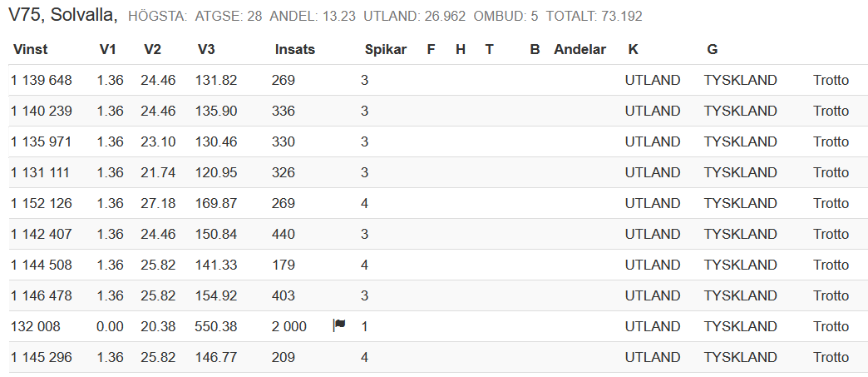This screenshot has width=868, height=377.
Task: Sort by Vinst column header
Action: [x=31, y=49]
